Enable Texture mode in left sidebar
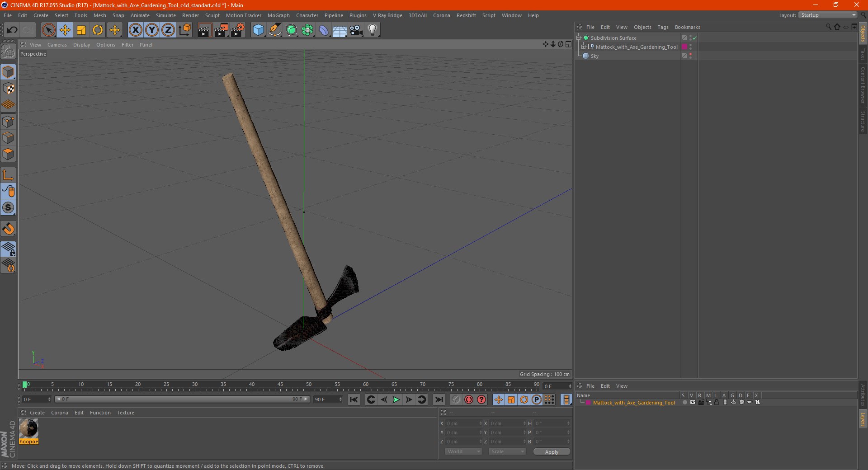This screenshot has width=868, height=470. [8, 89]
